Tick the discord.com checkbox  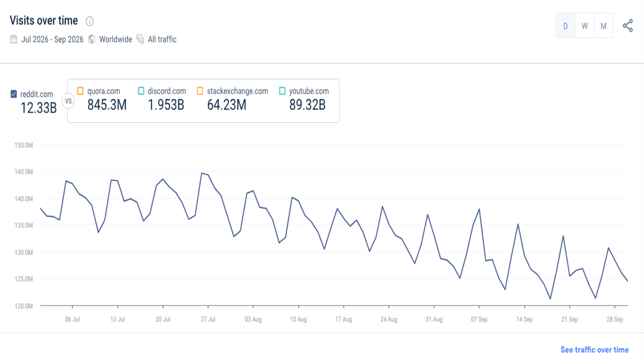click(x=141, y=91)
